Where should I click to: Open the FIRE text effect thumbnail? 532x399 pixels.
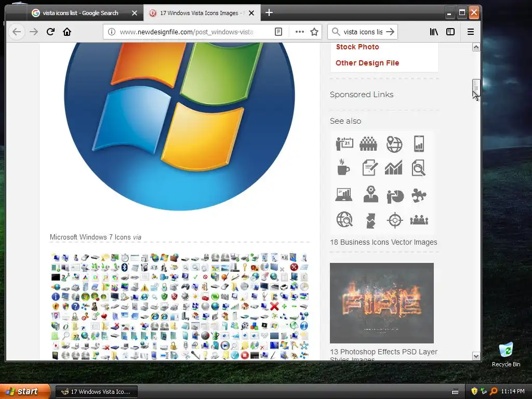pos(382,303)
